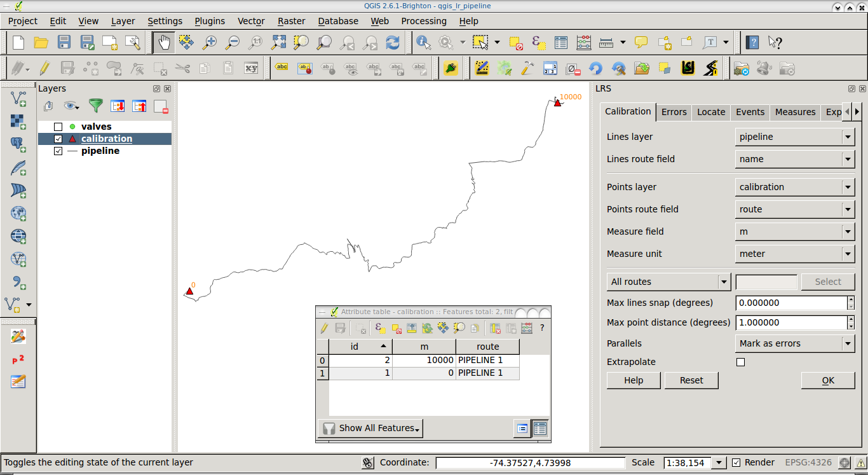868x475 pixels.
Task: Click the filter legend funnel icon in Layers
Action: click(x=95, y=106)
